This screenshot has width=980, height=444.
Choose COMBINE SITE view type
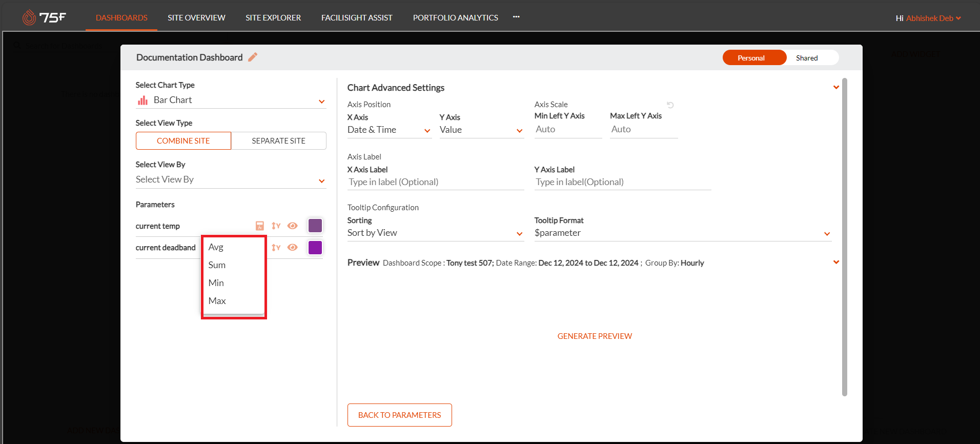(x=183, y=140)
